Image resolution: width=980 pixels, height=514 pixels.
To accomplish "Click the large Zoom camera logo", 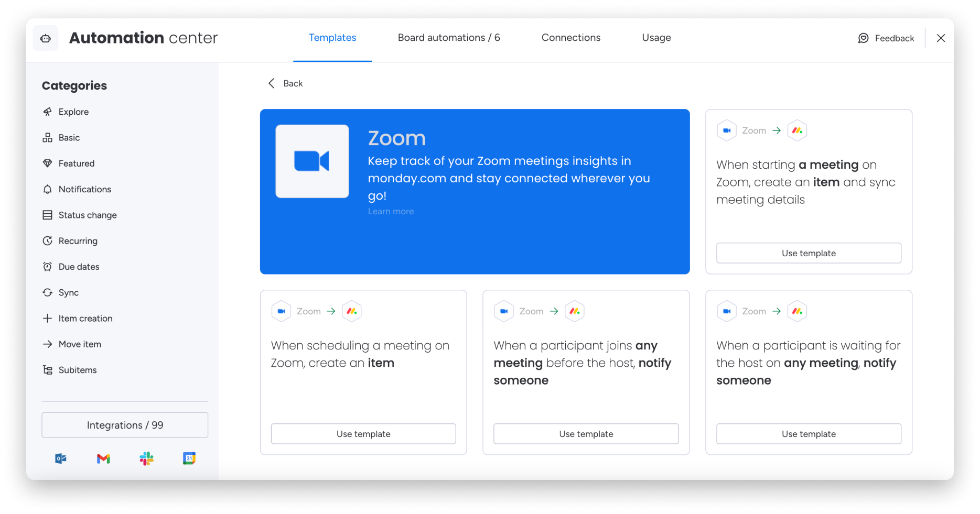I will [312, 161].
